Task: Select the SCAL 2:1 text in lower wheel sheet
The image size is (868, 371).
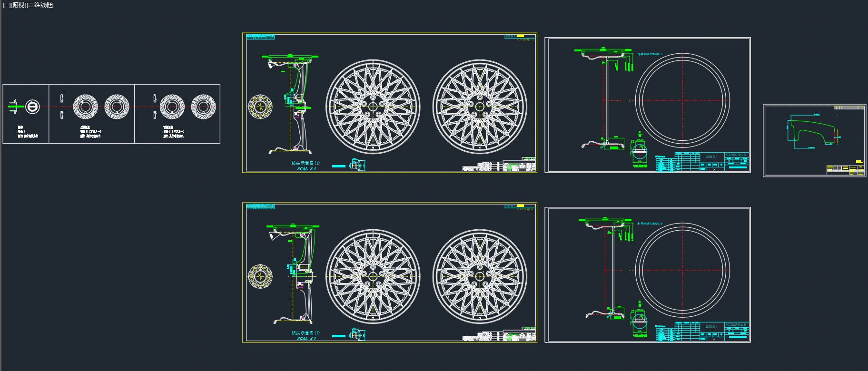Action: (306, 338)
